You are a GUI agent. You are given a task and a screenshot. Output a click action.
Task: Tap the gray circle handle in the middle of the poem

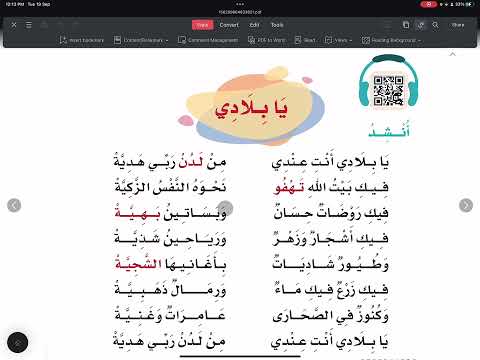click(x=225, y=207)
